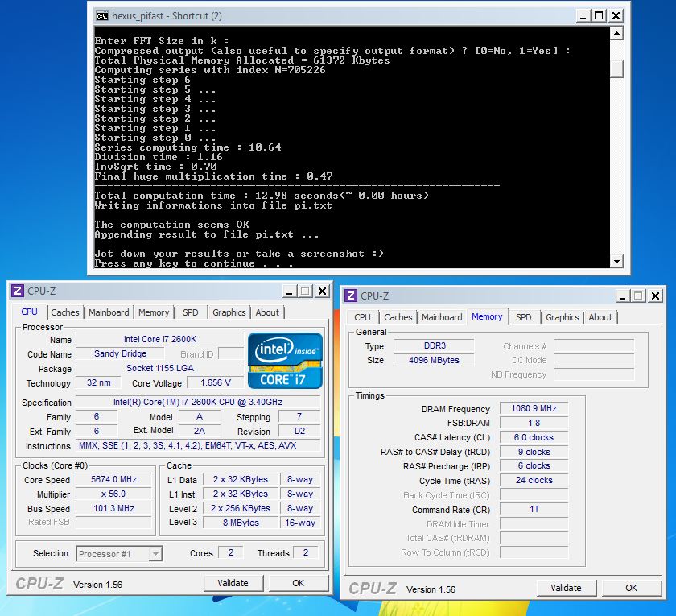
Task: Open the About tab in the memory timings window
Action: pos(600,317)
